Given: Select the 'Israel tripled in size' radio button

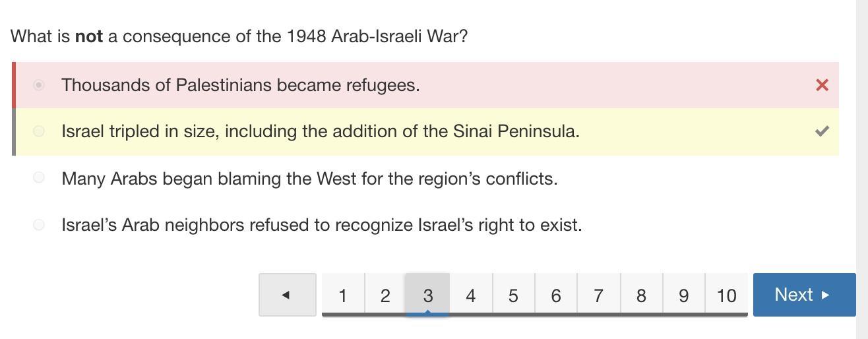Looking at the screenshot, I should (x=39, y=131).
